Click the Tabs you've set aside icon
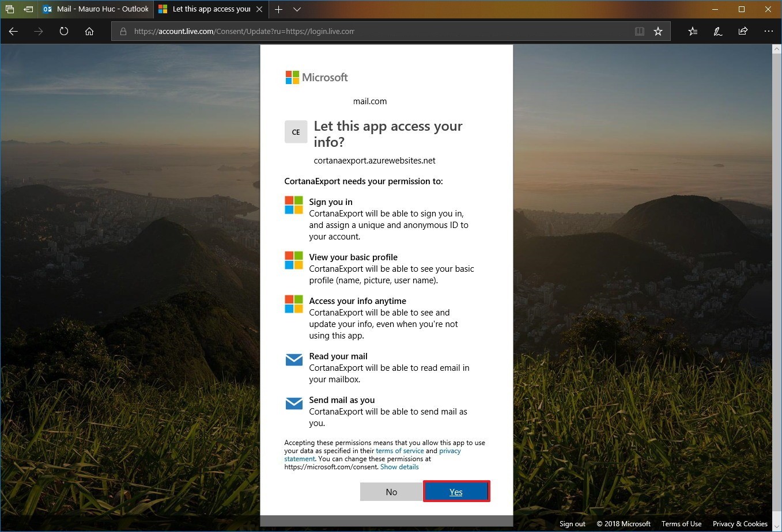Screen dimensions: 782x532 10,9
